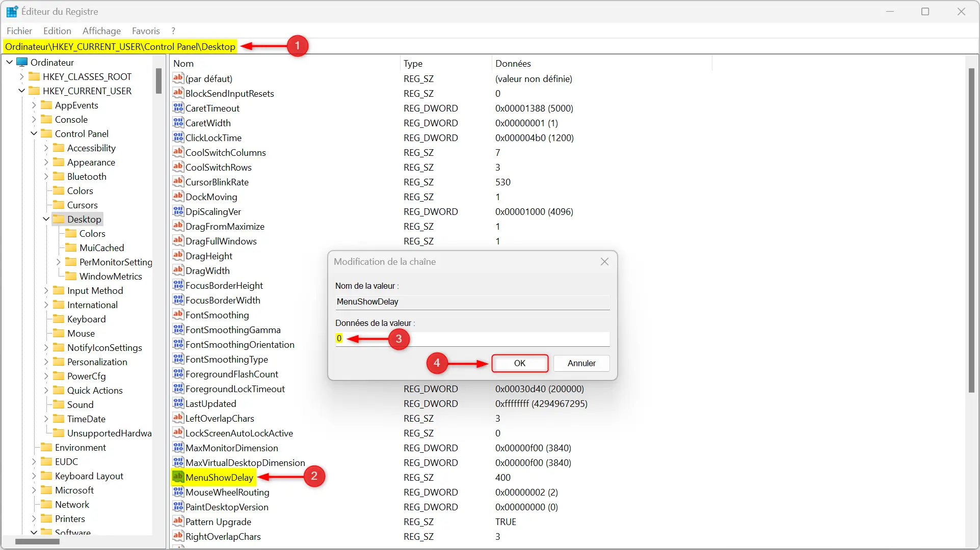Collapse the Control Panel key
This screenshot has height=550, width=980.
coord(34,133)
